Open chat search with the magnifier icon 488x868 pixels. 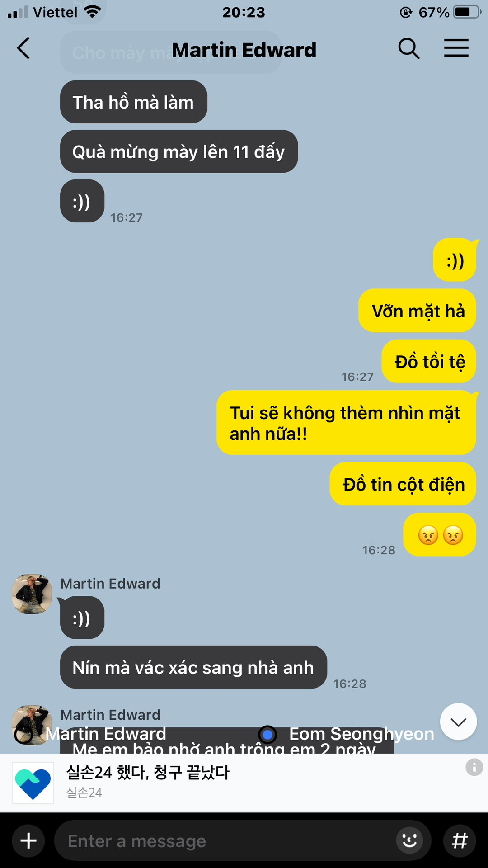click(409, 48)
